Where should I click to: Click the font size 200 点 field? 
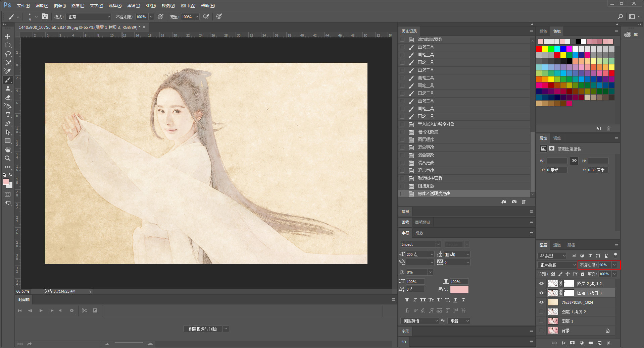(417, 254)
